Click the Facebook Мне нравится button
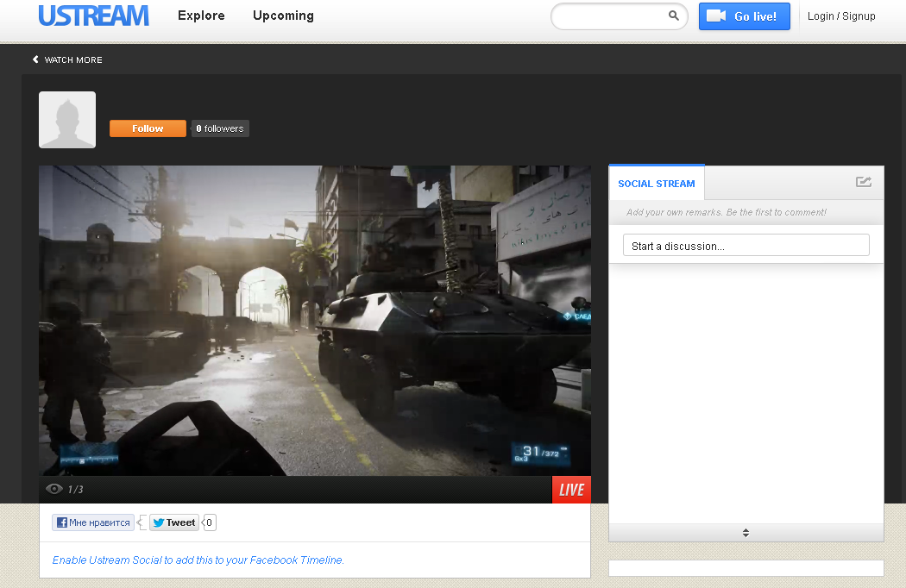Image resolution: width=906 pixels, height=588 pixels. point(93,522)
